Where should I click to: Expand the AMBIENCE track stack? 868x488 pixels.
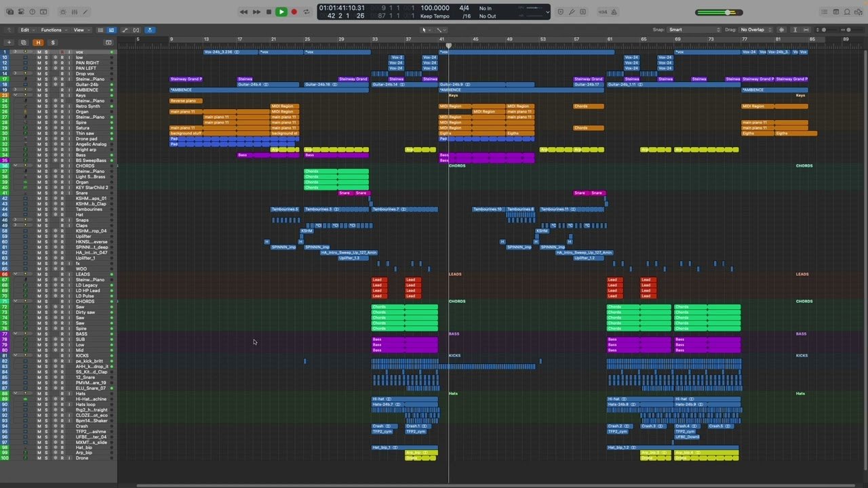point(15,89)
